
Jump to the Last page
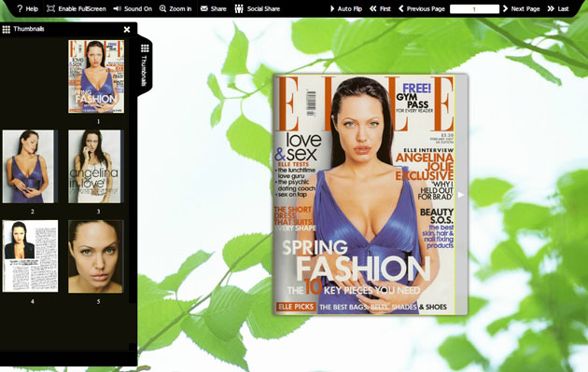[558, 8]
